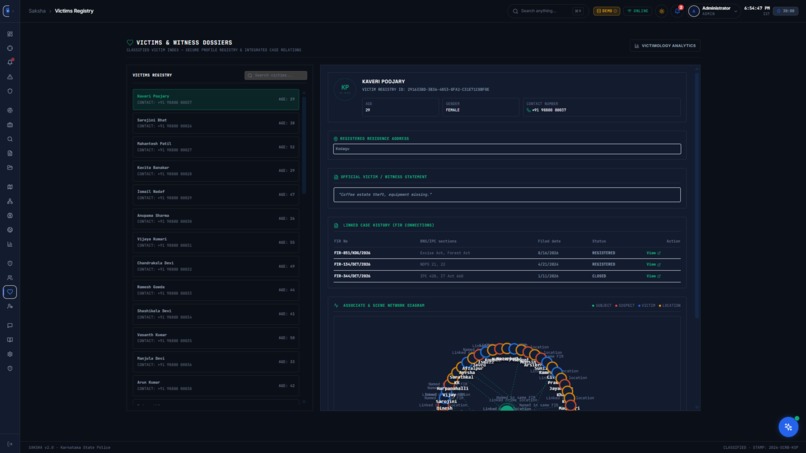The image size is (806, 453).
Task: Click the victims list scrollbar
Action: [304, 144]
